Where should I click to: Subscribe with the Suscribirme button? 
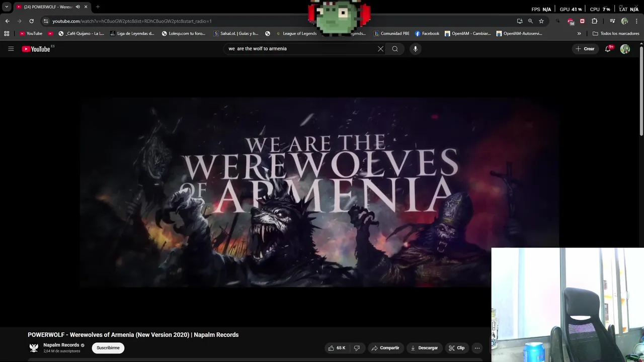(x=108, y=348)
